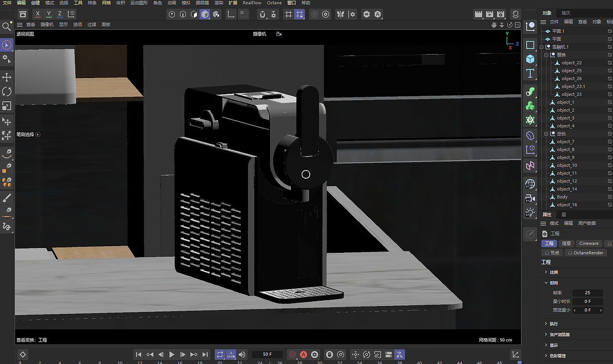Switch to Edges mode
The width and height of the screenshot is (613, 364).
183,14
